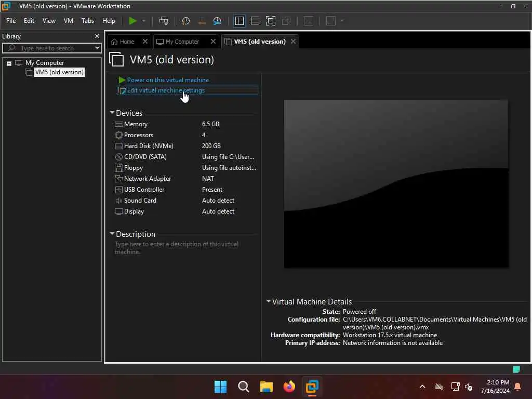Take a snapshot using the clock icon
The image size is (532, 399).
[x=185, y=21]
